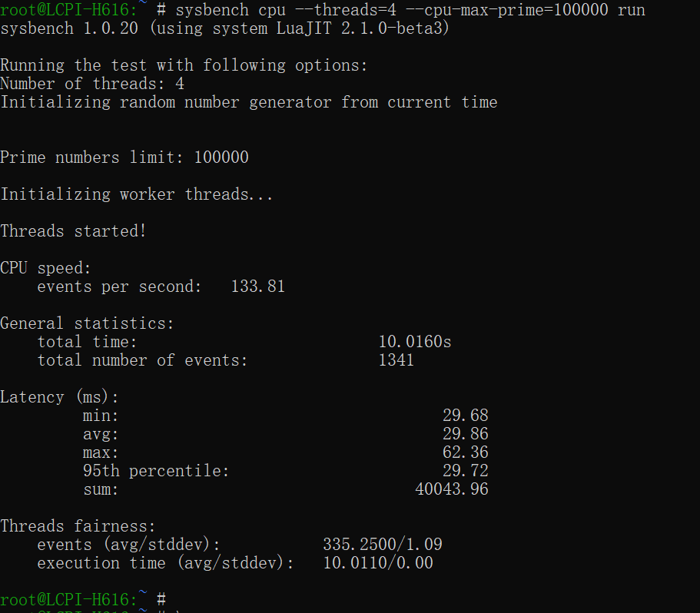Click the latency sum value 40043.96
The width and height of the screenshot is (700, 613).
click(452, 489)
